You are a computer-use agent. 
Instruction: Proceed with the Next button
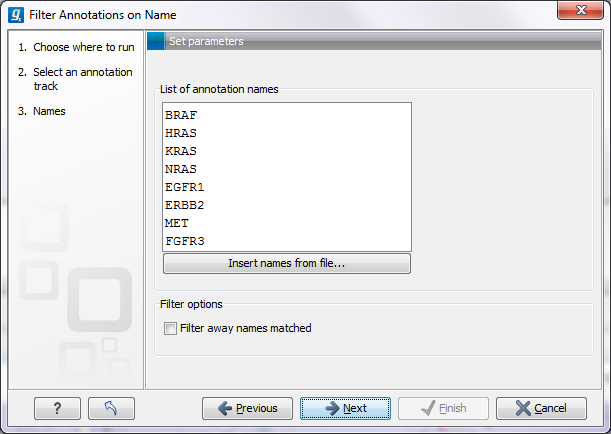click(x=345, y=408)
